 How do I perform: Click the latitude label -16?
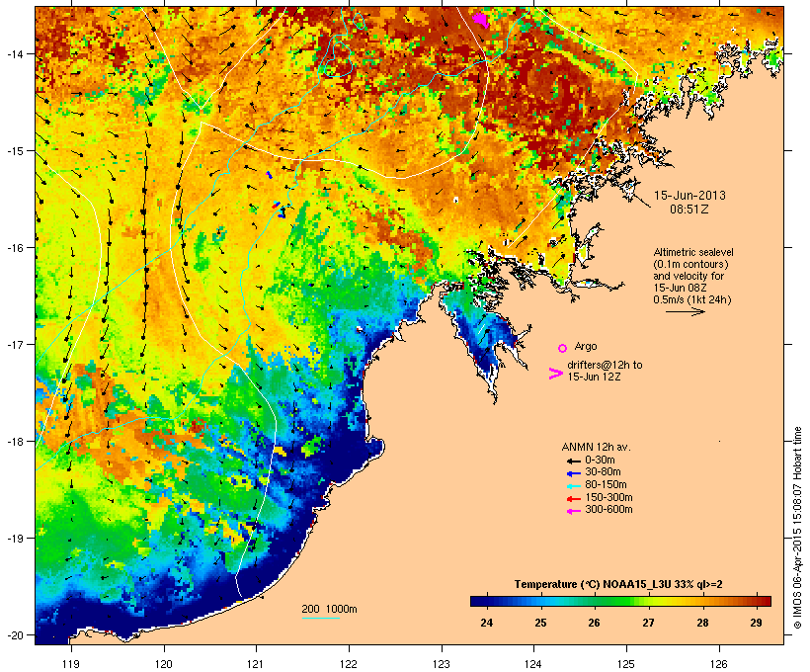tap(14, 248)
